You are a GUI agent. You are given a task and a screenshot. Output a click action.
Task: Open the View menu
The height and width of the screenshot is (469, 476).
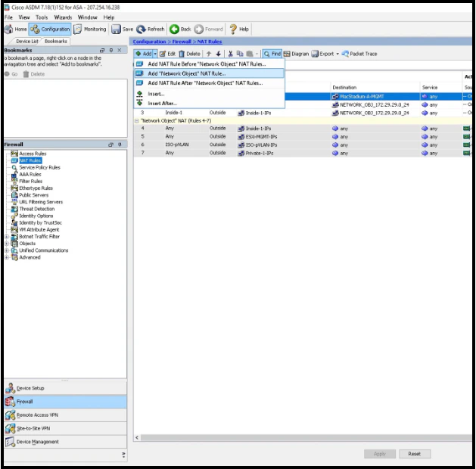(24, 17)
